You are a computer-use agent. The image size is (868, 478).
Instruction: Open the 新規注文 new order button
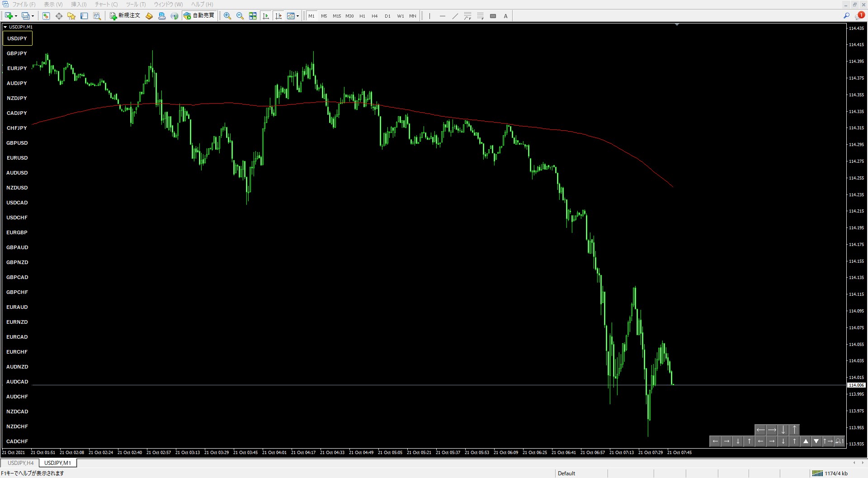[125, 16]
